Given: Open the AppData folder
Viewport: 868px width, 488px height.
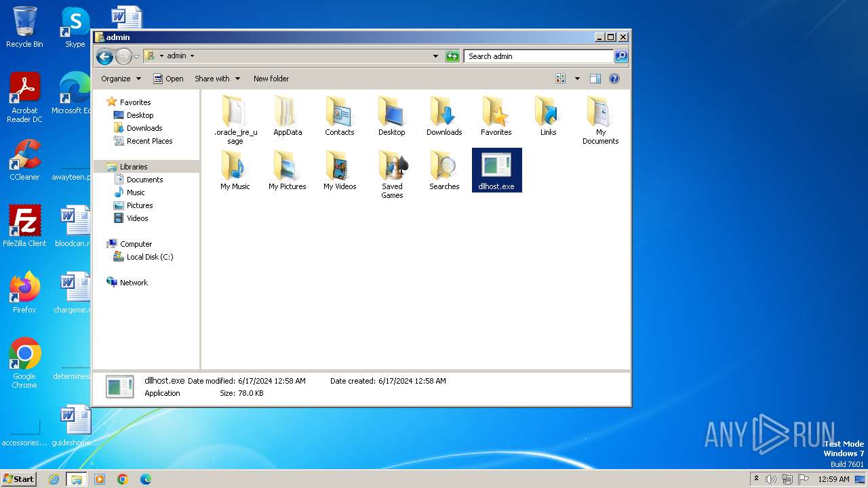Looking at the screenshot, I should coord(288,117).
